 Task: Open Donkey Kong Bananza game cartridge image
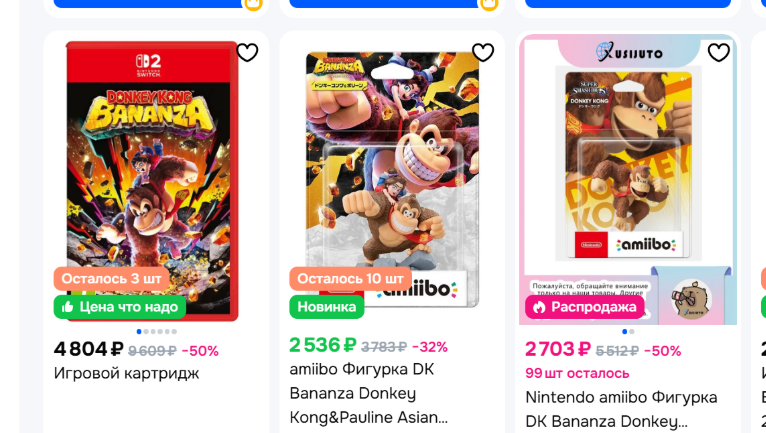pyautogui.click(x=152, y=181)
